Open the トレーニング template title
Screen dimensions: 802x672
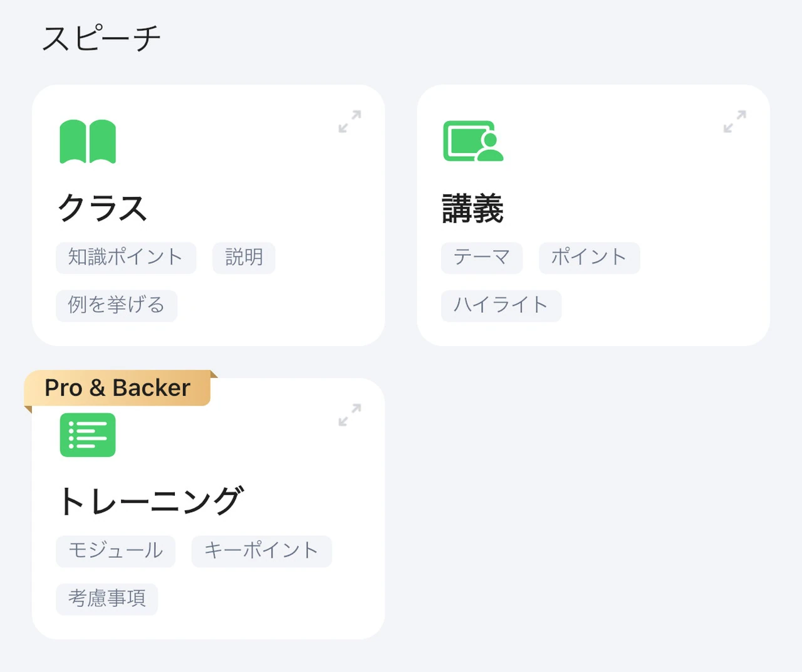click(x=150, y=501)
